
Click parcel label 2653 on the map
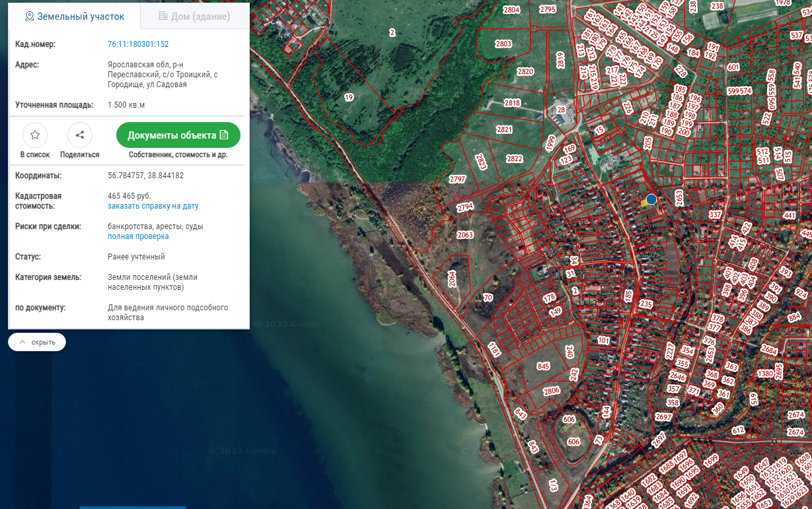point(679,197)
